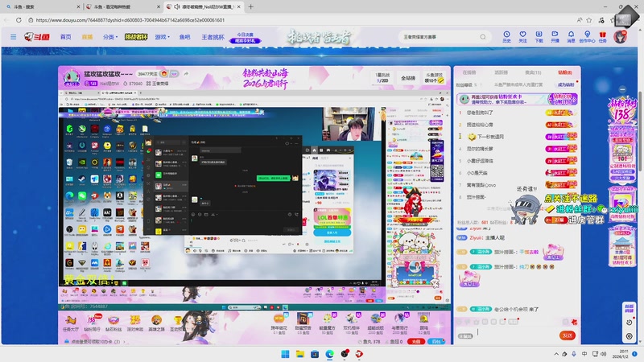
Task: Focus the chat message input field
Action: click(515, 335)
